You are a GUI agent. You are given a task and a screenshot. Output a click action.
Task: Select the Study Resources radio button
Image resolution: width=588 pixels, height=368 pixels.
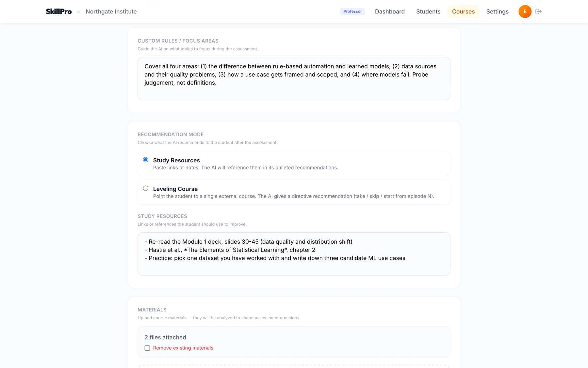[x=146, y=160]
